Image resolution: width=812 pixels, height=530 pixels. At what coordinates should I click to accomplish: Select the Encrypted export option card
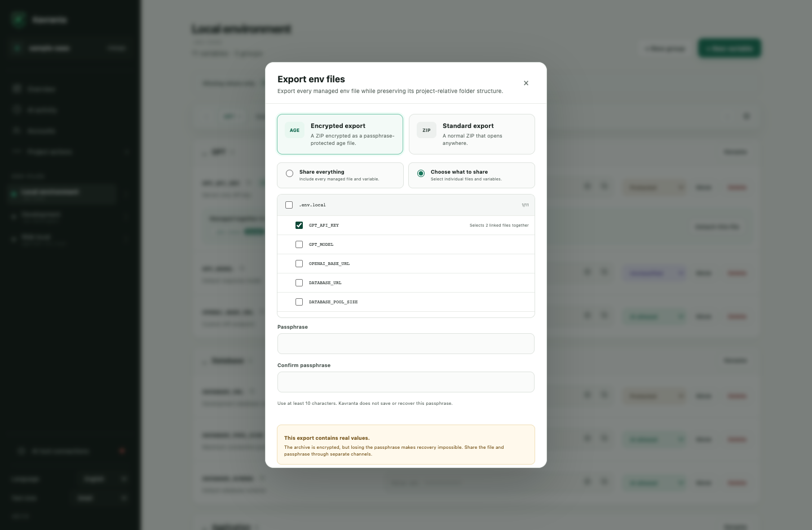pos(340,134)
